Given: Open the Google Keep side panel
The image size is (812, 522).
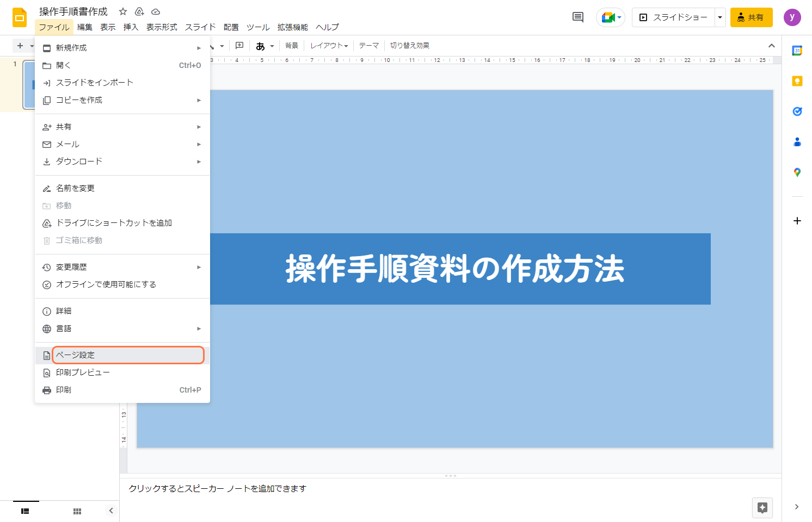Looking at the screenshot, I should pos(797,81).
